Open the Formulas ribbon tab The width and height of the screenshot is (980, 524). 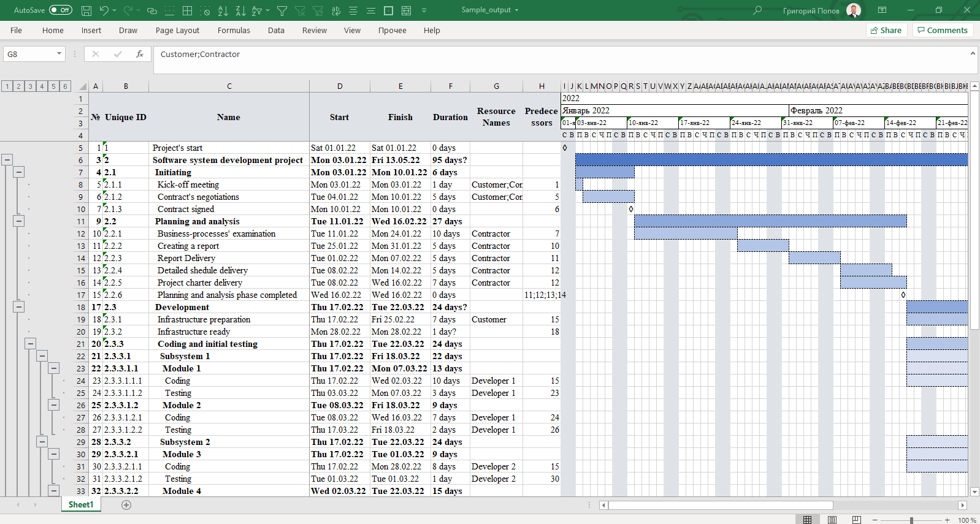[x=234, y=30]
